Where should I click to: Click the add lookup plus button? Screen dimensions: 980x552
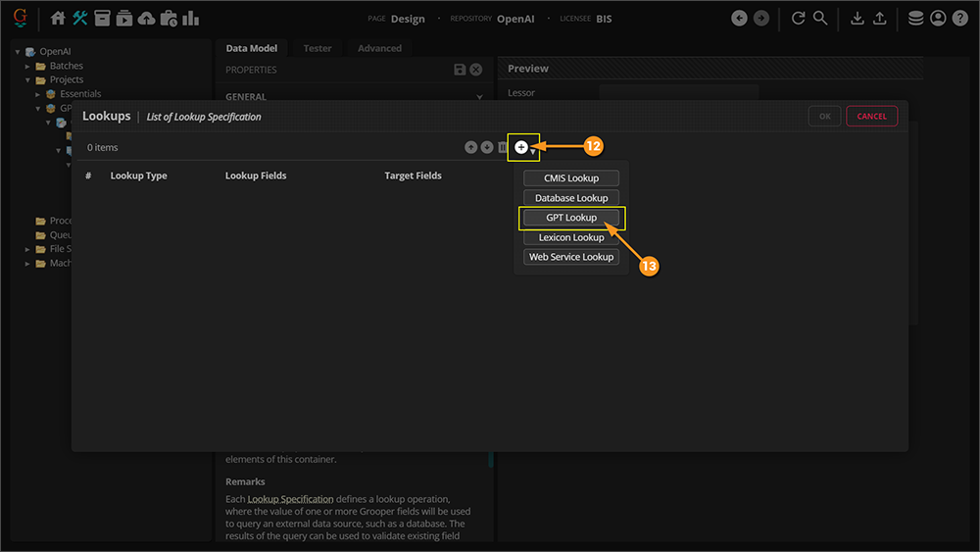point(521,147)
